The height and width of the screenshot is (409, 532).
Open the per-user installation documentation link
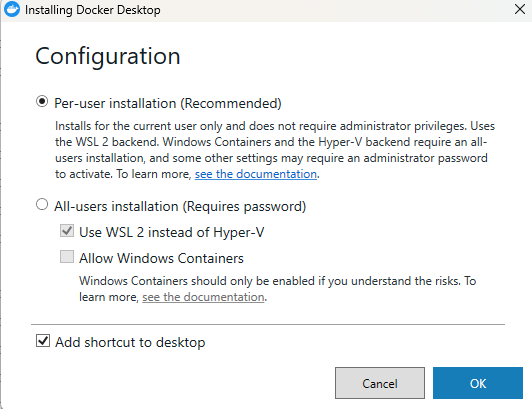click(x=256, y=174)
